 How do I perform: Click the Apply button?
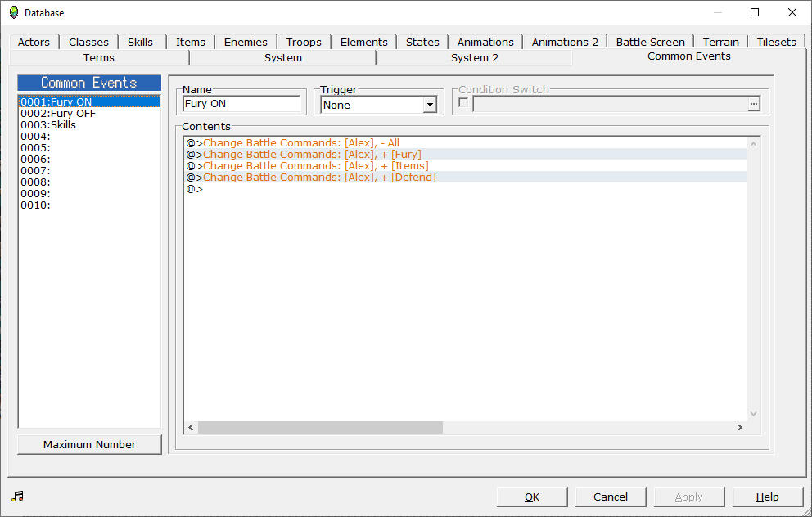pos(688,497)
